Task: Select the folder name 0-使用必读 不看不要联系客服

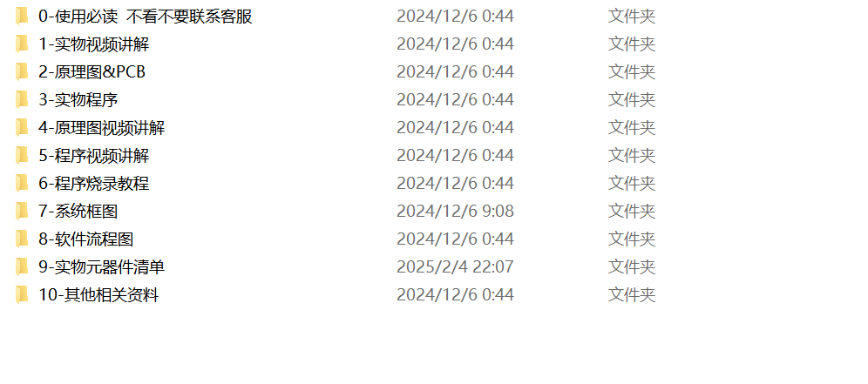Action: (x=146, y=17)
